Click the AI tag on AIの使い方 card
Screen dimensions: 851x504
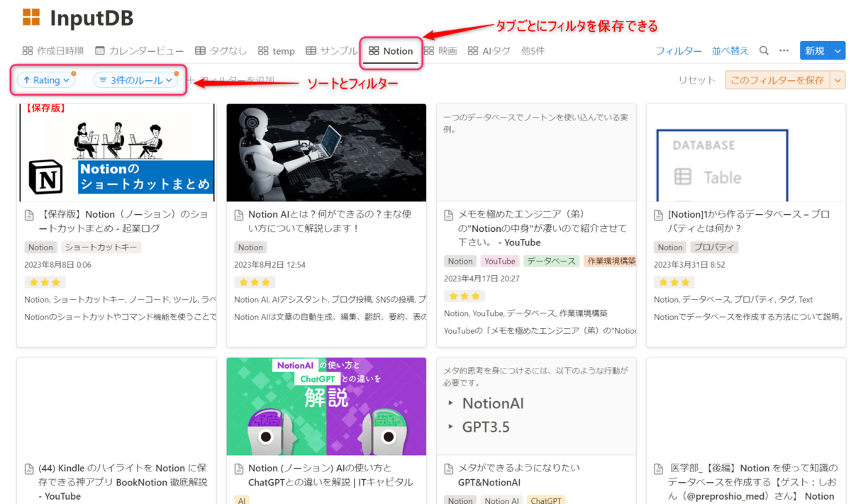[x=242, y=500]
